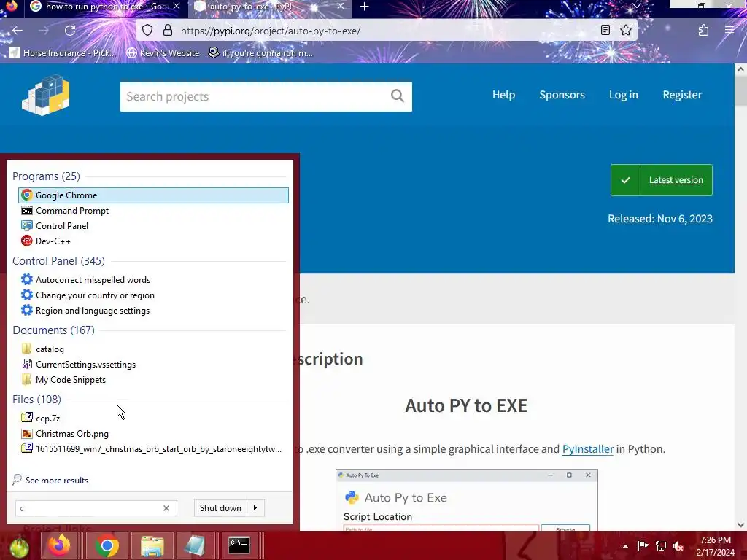Image resolution: width=747 pixels, height=560 pixels.
Task: Open Chrome from the taskbar
Action: [107, 545]
